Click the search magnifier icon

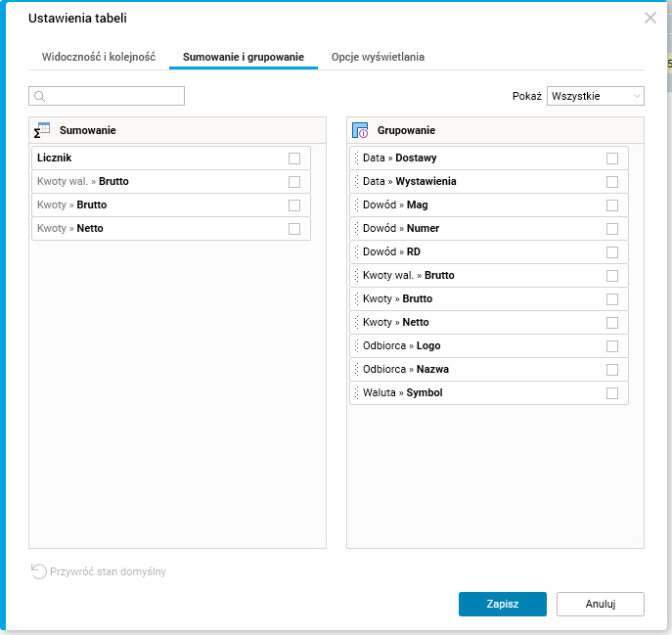pyautogui.click(x=40, y=96)
